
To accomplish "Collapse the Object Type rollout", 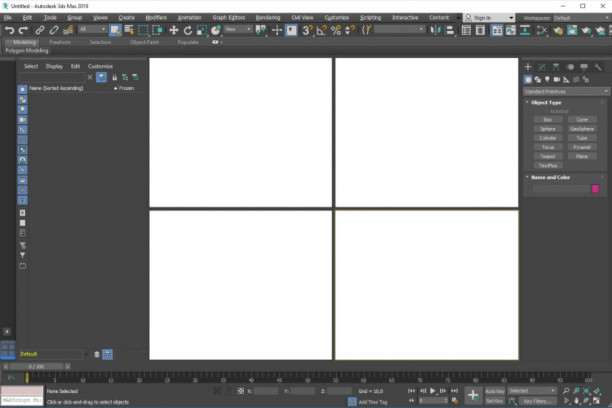I will click(x=546, y=102).
